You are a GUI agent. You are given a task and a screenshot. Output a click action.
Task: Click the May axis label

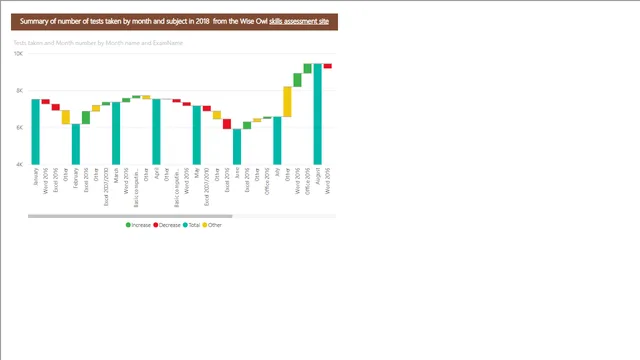197,173
